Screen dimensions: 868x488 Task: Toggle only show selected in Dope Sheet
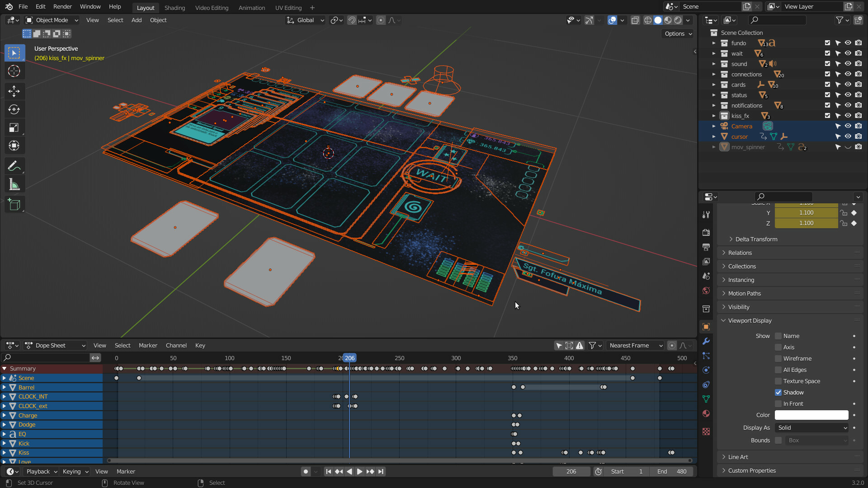click(x=559, y=346)
